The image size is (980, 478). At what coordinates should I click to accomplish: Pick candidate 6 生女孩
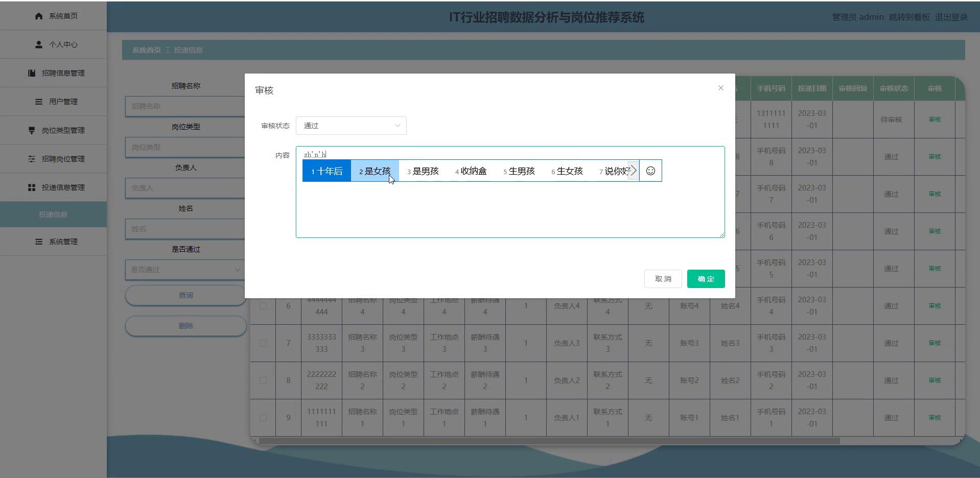567,171
